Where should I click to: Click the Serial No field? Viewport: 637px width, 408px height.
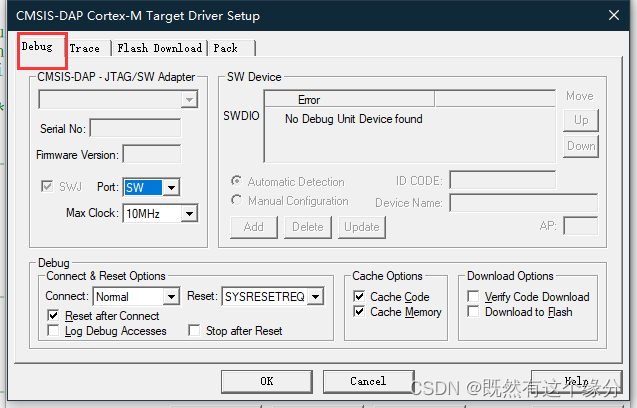(135, 128)
